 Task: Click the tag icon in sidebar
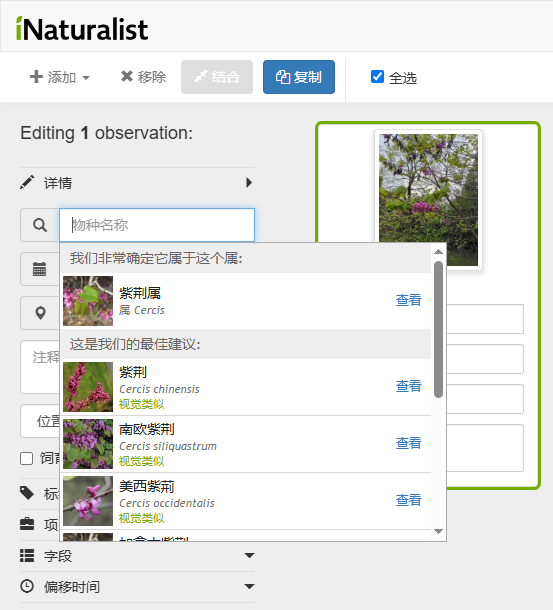[x=27, y=493]
